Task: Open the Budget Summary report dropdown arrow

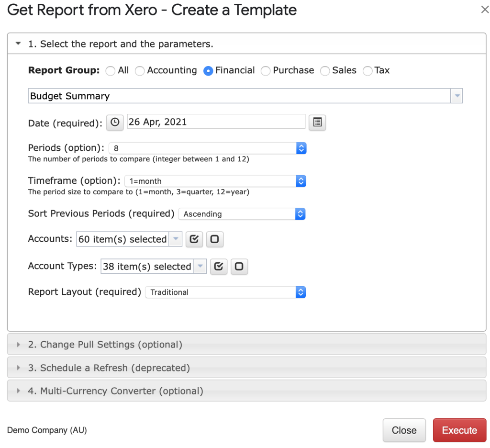Action: point(457,96)
